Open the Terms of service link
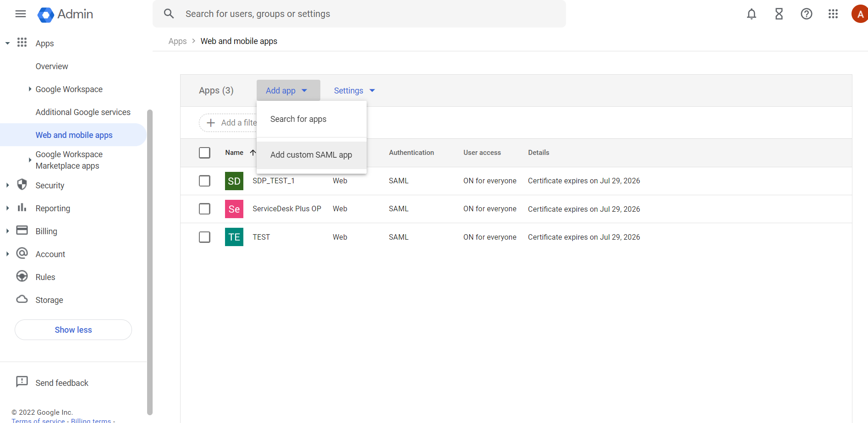The image size is (868, 423). tap(38, 420)
